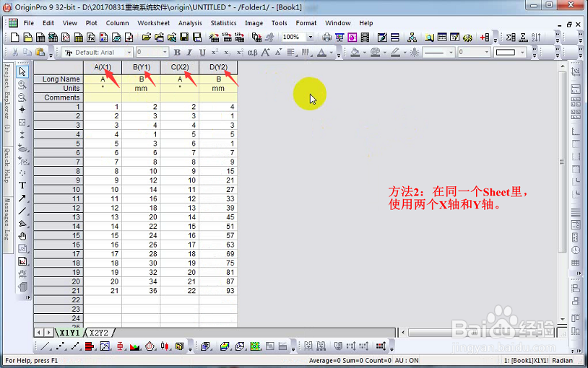The image size is (588, 368).
Task: Click the Add New Columns icon
Action: point(485,37)
